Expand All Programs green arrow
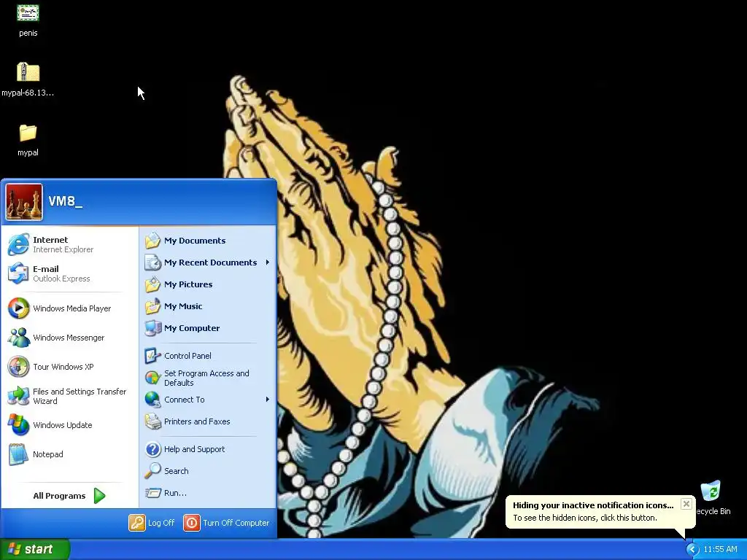Screen dimensions: 747x560 pos(99,496)
